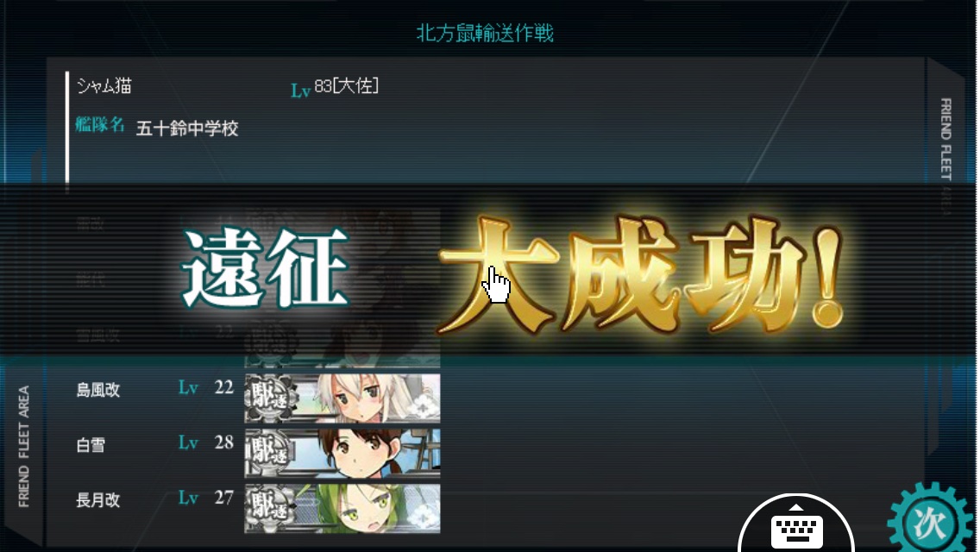Click the right-side vertical FRIEND FLEET label
This screenshot has height=552, width=980.
point(945,139)
